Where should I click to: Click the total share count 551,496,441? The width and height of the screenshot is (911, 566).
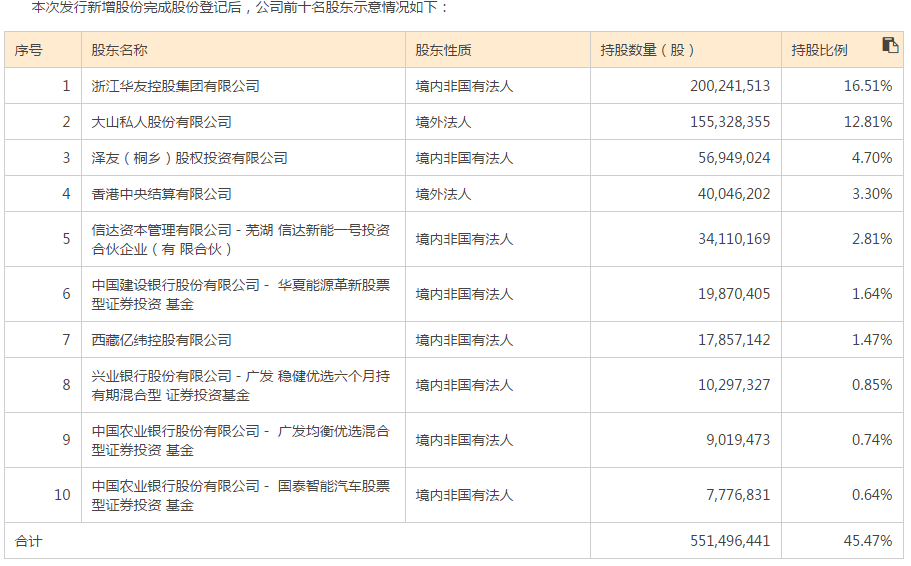(x=730, y=541)
